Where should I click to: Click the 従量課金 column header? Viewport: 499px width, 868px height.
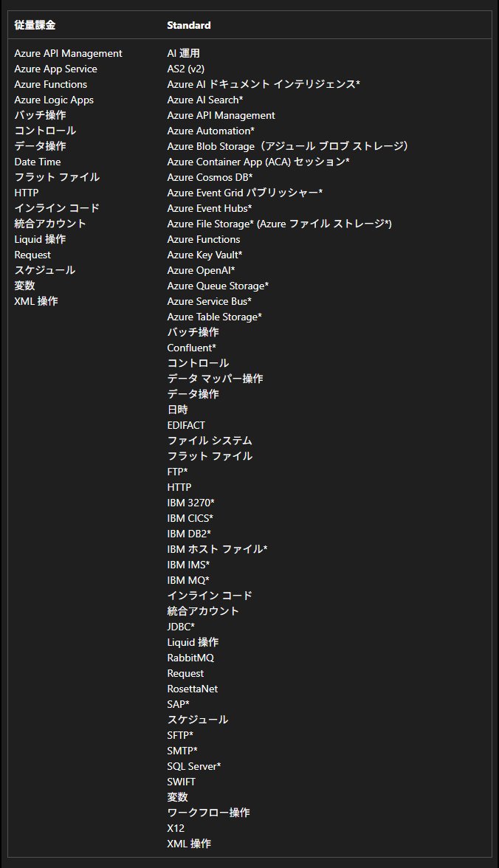pyautogui.click(x=35, y=25)
